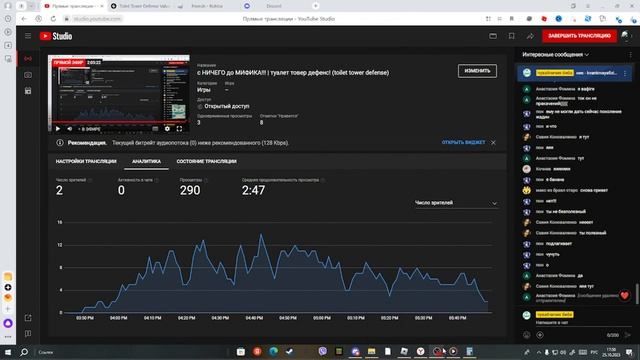Viewport: 640px width, 360px height.
Task: Expand the Интересные сообщения chat filter
Action: click(x=556, y=54)
